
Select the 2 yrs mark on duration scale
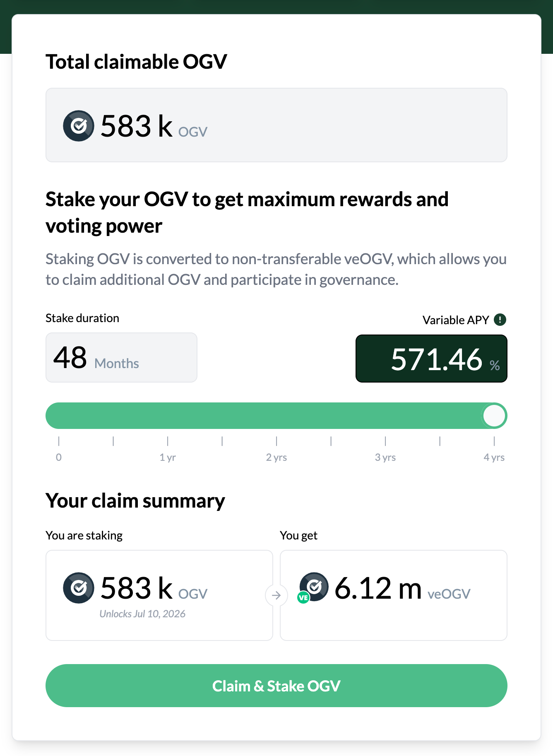point(276,457)
